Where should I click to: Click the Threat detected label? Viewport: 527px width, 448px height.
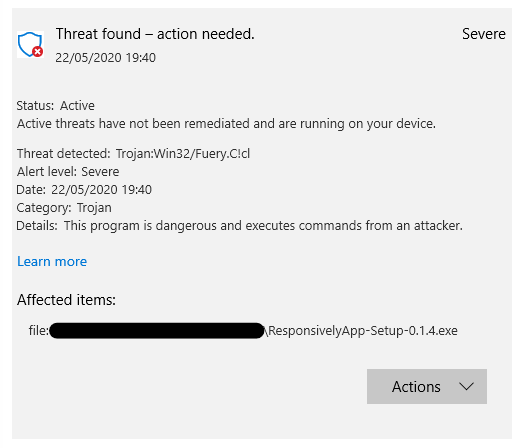point(64,154)
